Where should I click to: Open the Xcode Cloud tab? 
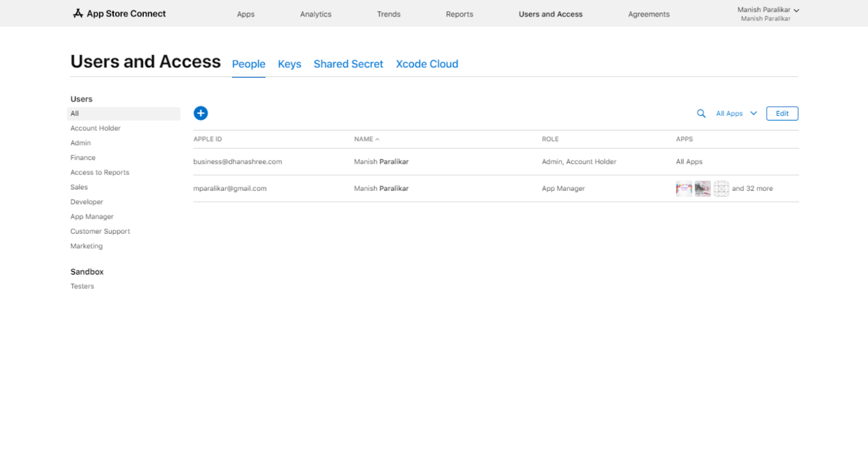click(427, 64)
